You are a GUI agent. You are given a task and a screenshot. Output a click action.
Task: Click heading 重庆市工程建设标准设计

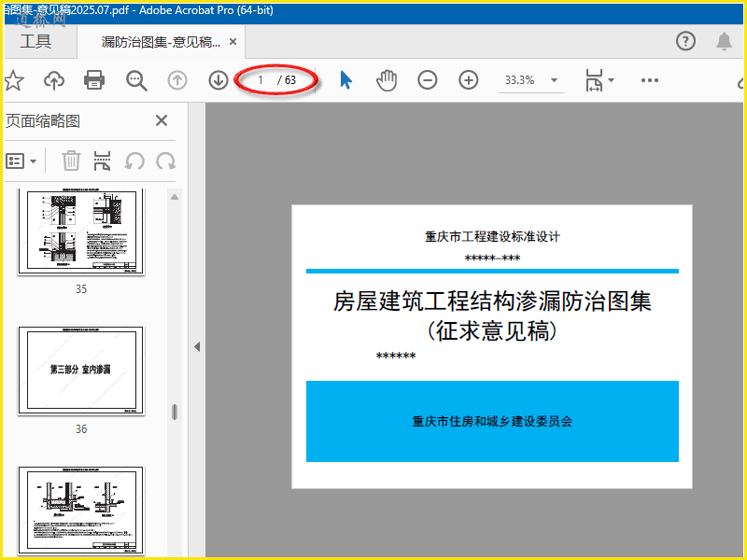(492, 237)
